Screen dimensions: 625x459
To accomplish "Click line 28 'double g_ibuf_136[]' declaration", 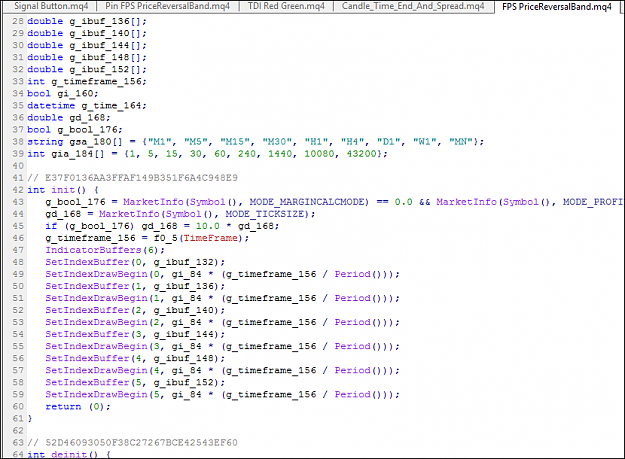I will (x=87, y=21).
